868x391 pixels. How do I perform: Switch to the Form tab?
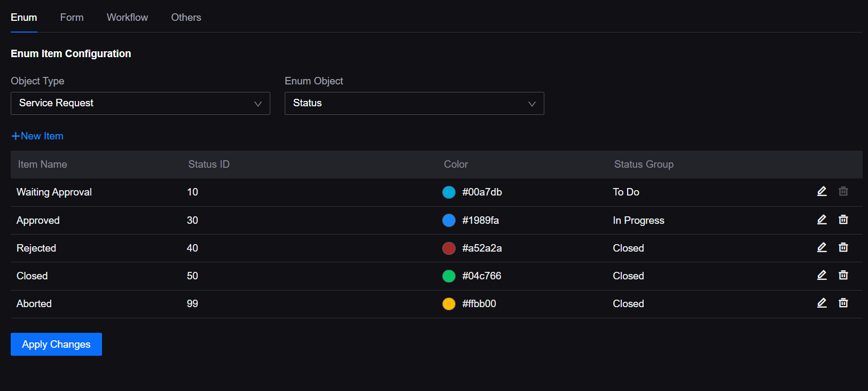click(72, 18)
